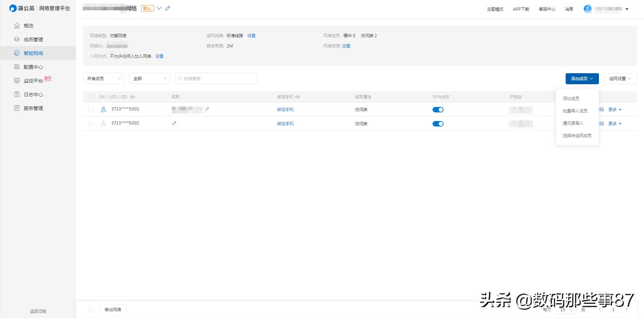
Task: Click the edit pencil beside network name
Action: coord(167,8)
